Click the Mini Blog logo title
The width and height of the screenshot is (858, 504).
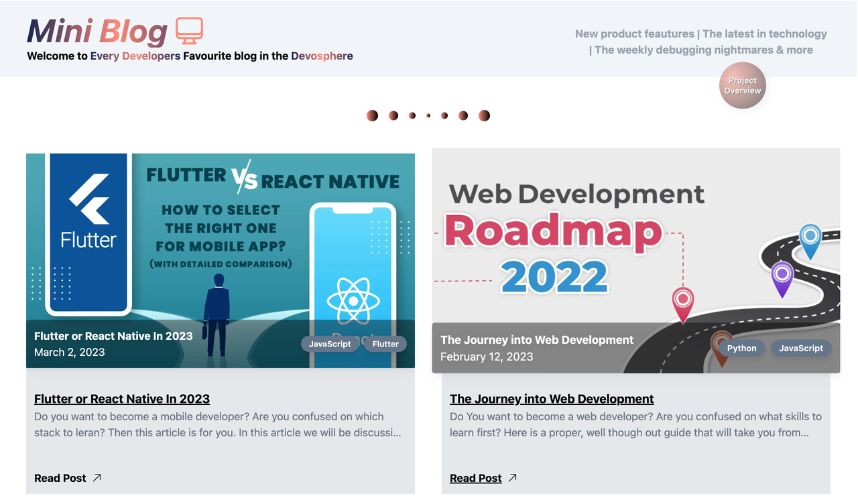point(97,31)
